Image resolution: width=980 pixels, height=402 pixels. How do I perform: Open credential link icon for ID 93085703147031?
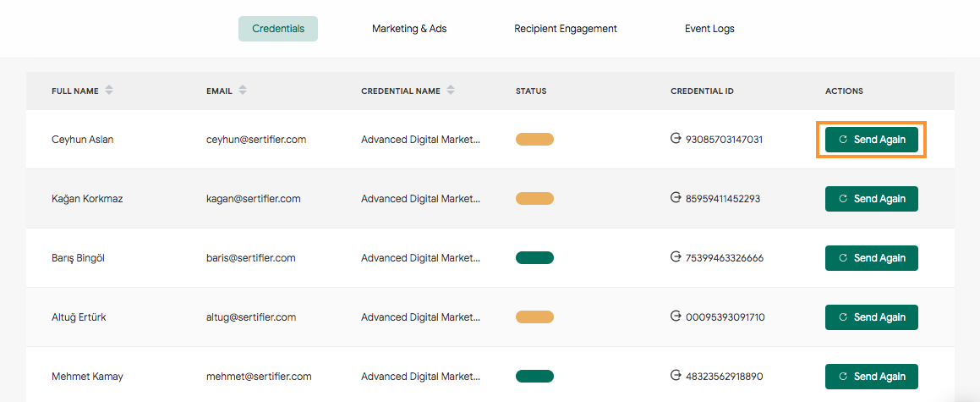point(675,138)
